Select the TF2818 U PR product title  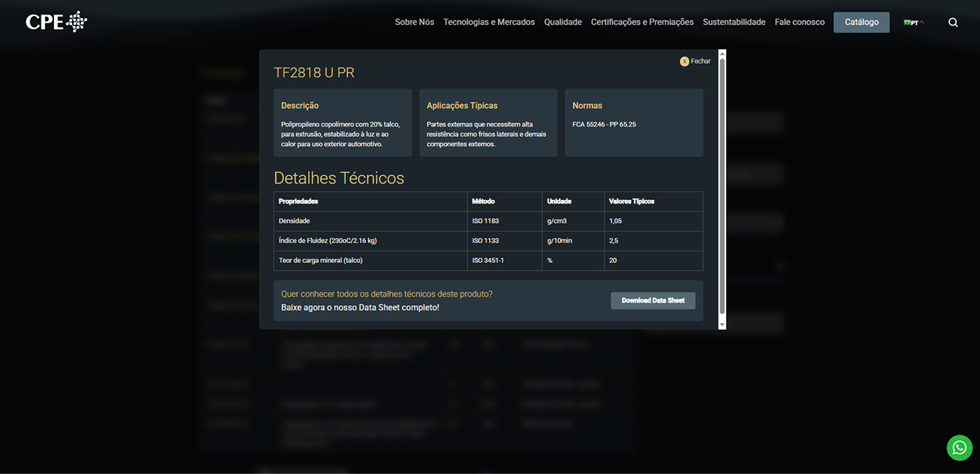314,73
